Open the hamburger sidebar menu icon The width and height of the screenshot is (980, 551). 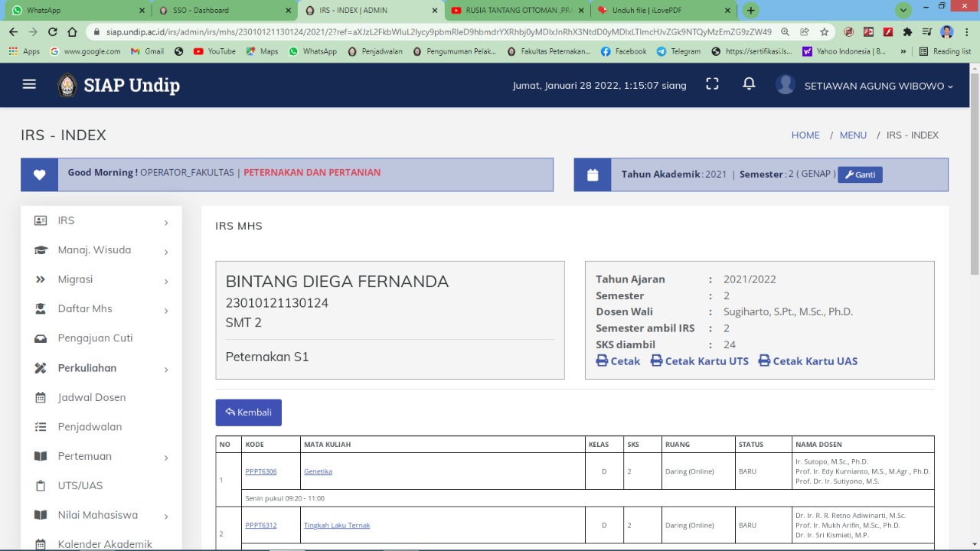[x=29, y=85]
